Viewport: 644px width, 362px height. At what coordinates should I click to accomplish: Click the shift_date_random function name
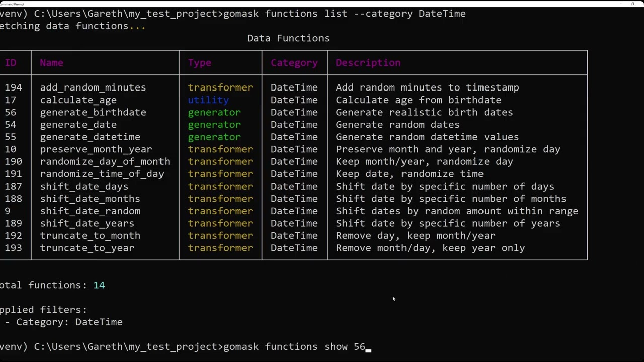click(90, 211)
